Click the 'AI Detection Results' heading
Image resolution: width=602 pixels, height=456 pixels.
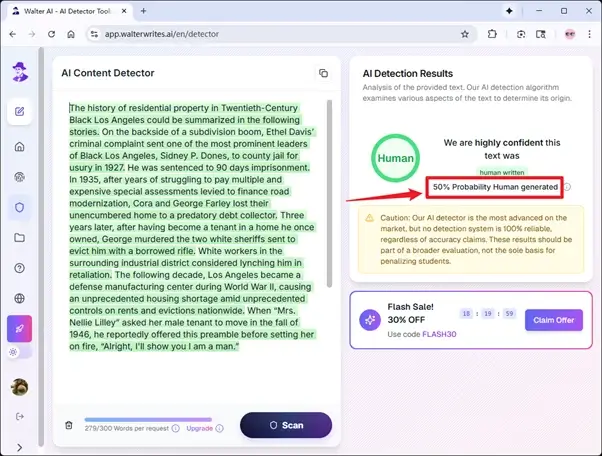click(x=408, y=73)
